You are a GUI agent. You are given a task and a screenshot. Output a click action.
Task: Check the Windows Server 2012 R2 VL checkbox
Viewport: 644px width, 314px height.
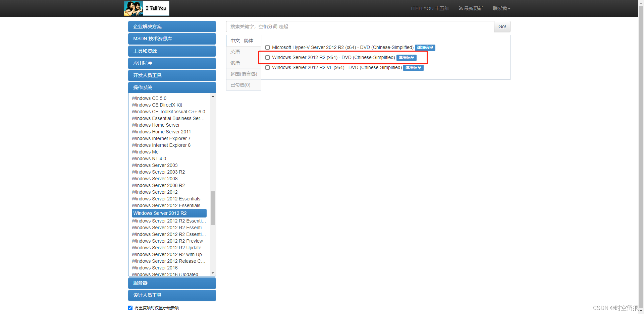(267, 67)
